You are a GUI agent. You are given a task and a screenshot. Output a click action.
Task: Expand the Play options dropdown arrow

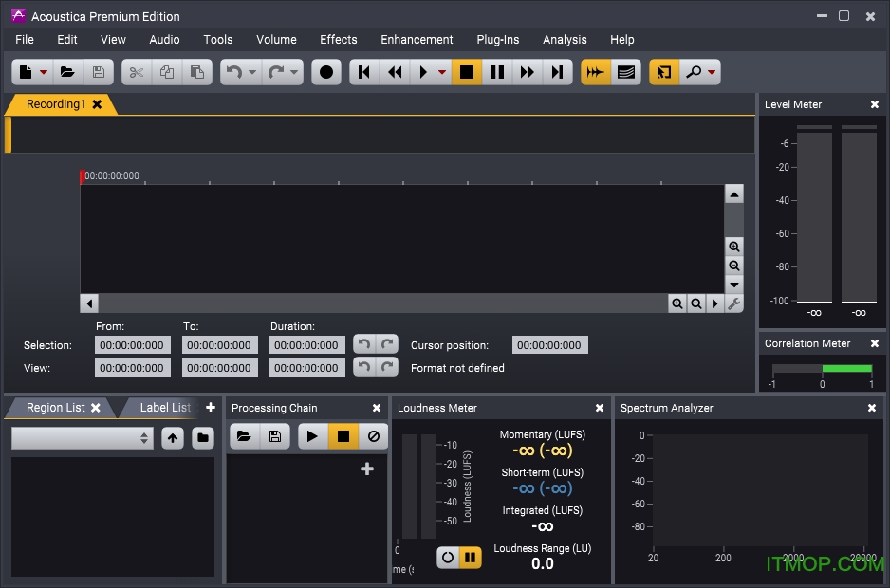pos(440,71)
